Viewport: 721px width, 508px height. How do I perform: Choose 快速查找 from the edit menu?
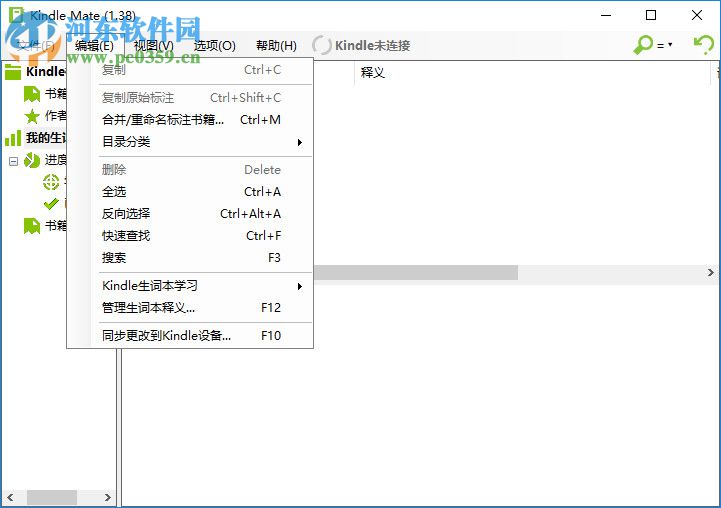click(191, 236)
